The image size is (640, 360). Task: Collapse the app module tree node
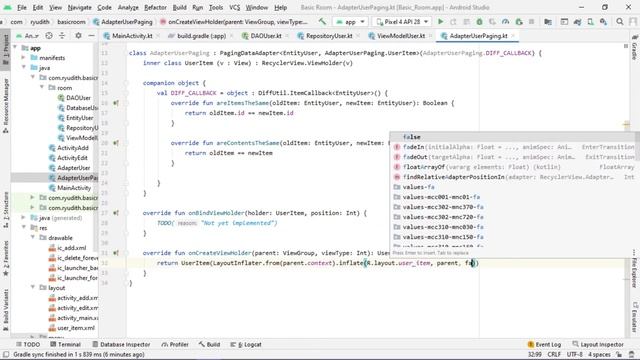click(16, 48)
